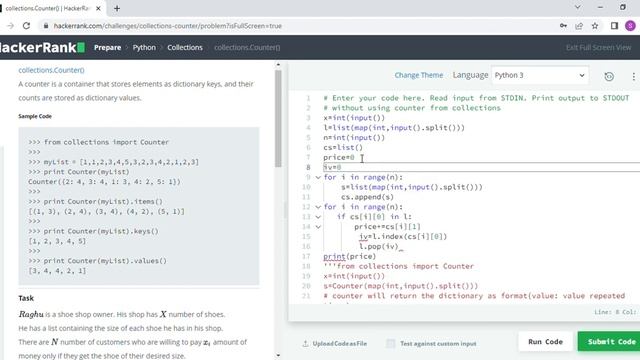Open editor more options menu
The image size is (640, 360).
[x=633, y=76]
